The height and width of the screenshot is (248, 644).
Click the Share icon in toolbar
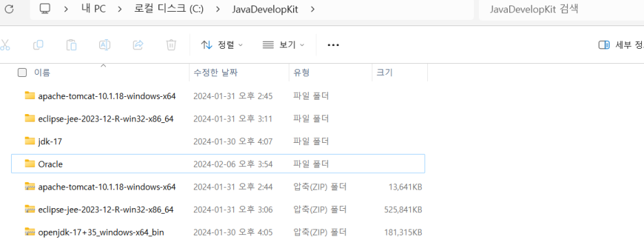pyautogui.click(x=138, y=45)
